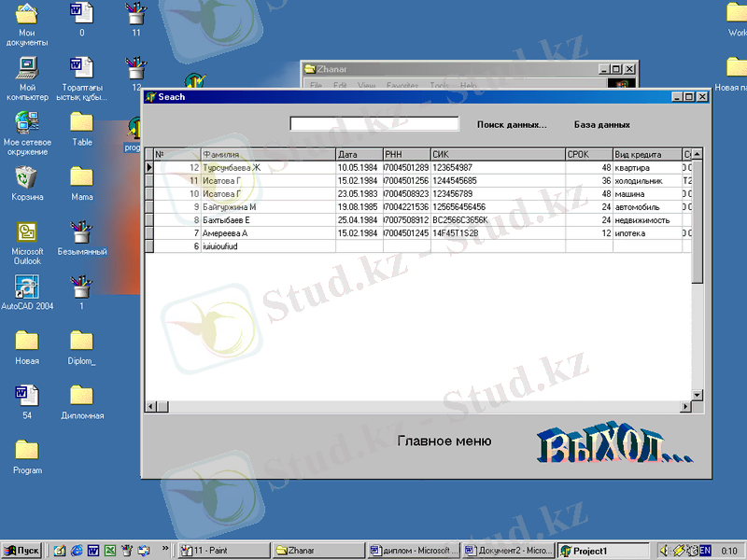
Task: Click grid scroll up arrow
Action: coord(697,154)
